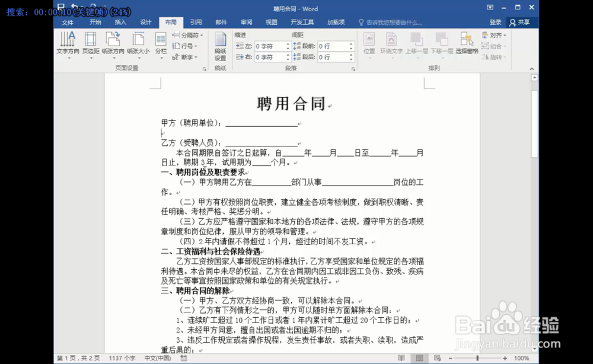593x364 pixels.
Task: Click the 共享 Share button
Action: (519, 22)
